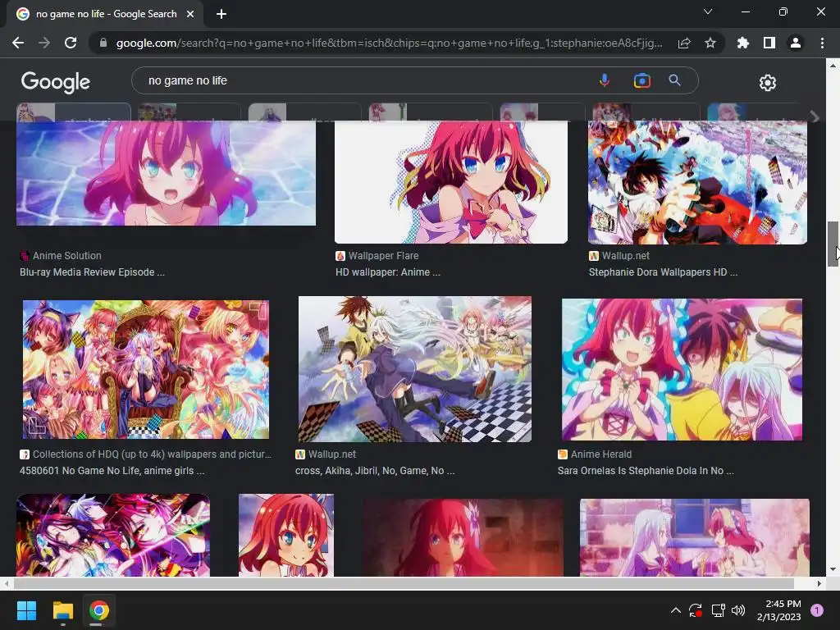Click the horizontal scrollbar right arrow

point(819,583)
